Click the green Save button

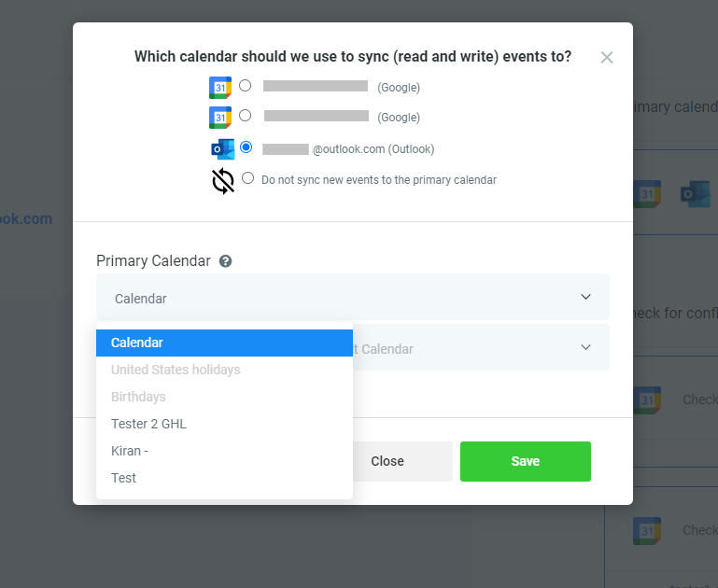coord(526,461)
